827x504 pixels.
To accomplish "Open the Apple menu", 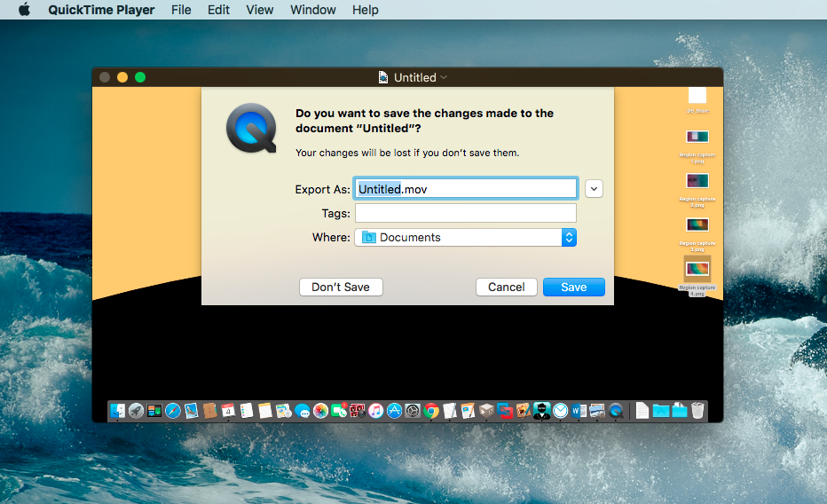I will (x=24, y=10).
